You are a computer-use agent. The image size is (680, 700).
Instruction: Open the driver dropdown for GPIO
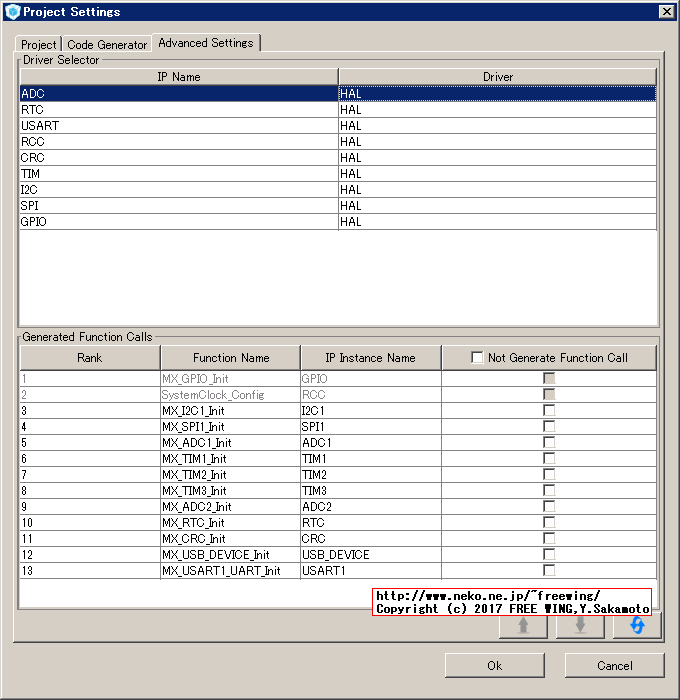point(497,222)
